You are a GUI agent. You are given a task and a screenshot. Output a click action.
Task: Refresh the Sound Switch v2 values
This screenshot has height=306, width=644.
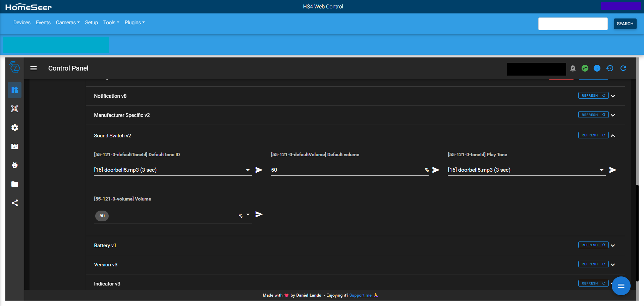click(x=593, y=135)
